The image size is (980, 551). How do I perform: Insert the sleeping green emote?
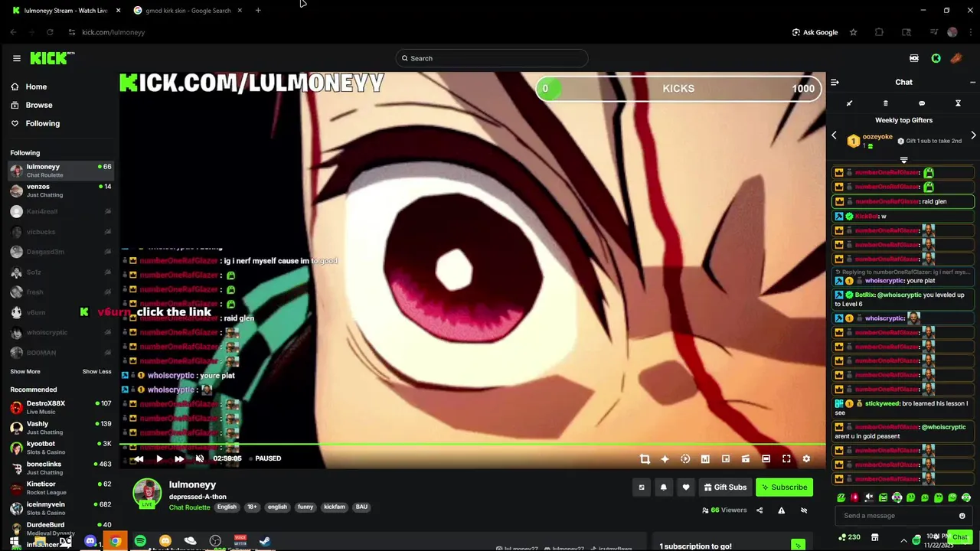(841, 497)
